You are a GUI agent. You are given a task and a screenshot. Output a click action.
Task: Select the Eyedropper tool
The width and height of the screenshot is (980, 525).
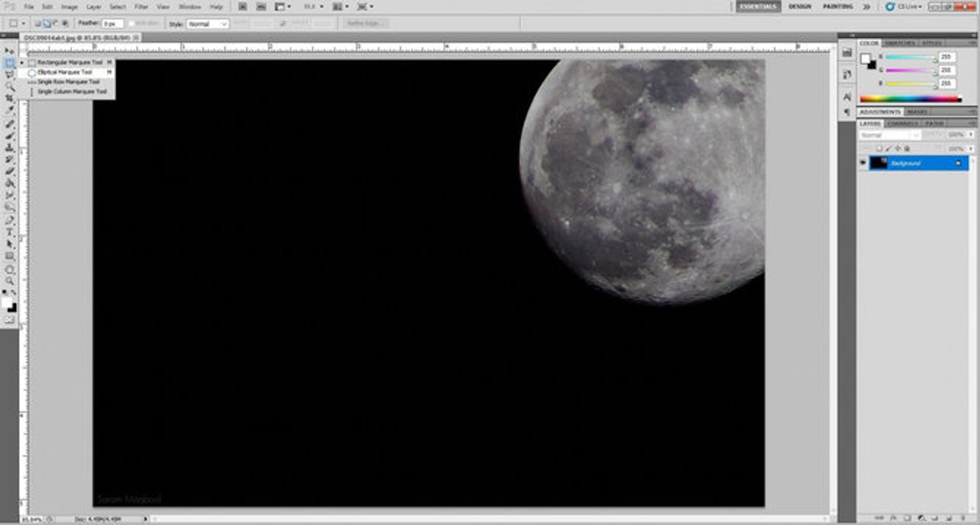(x=9, y=110)
